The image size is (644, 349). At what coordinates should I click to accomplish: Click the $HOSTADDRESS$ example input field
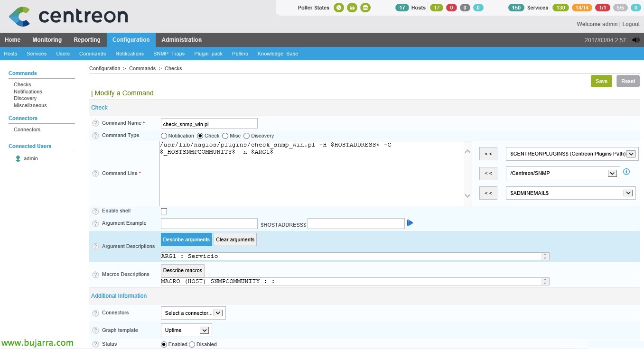356,223
